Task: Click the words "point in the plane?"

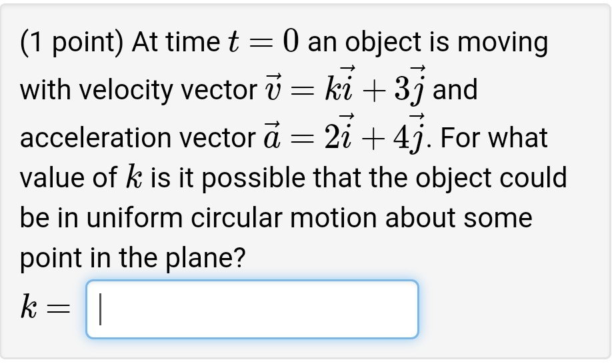Action: tap(133, 259)
